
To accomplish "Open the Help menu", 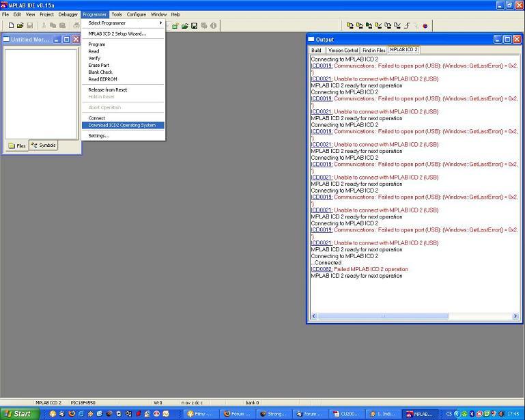I will pos(175,14).
